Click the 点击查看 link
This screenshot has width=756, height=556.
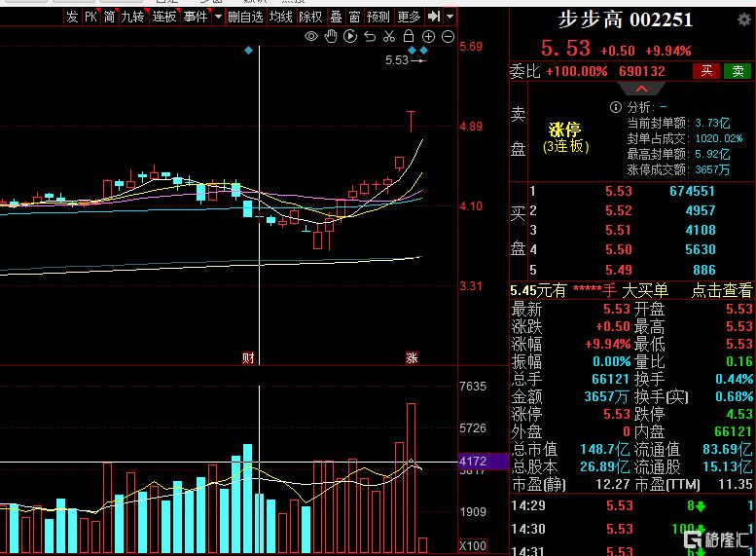[x=722, y=290]
